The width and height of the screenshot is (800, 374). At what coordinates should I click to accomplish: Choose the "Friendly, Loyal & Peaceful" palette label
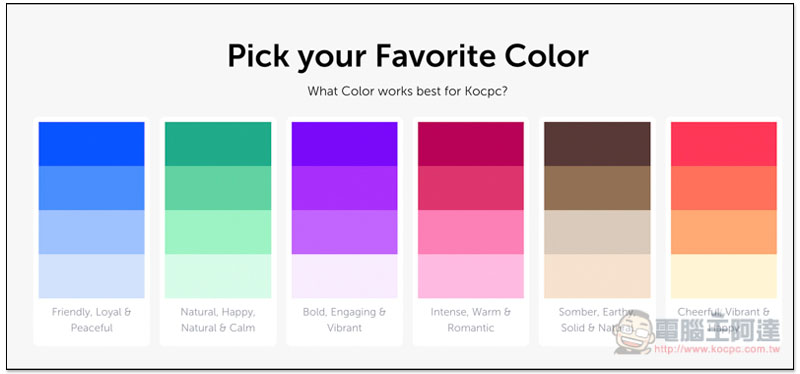pos(91,320)
